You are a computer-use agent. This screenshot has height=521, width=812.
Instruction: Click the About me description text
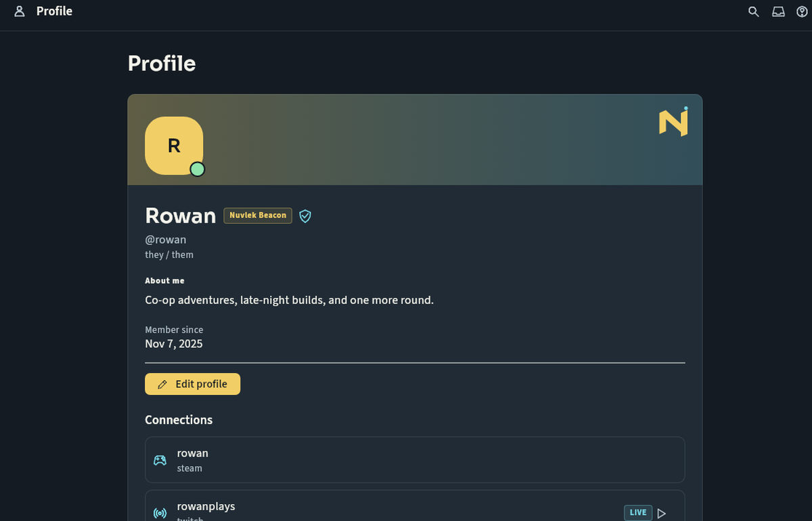tap(289, 300)
